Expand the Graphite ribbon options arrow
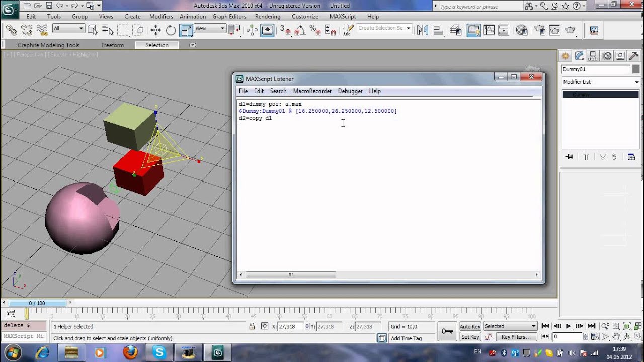Image resolution: width=644 pixels, height=362 pixels. pos(193,45)
